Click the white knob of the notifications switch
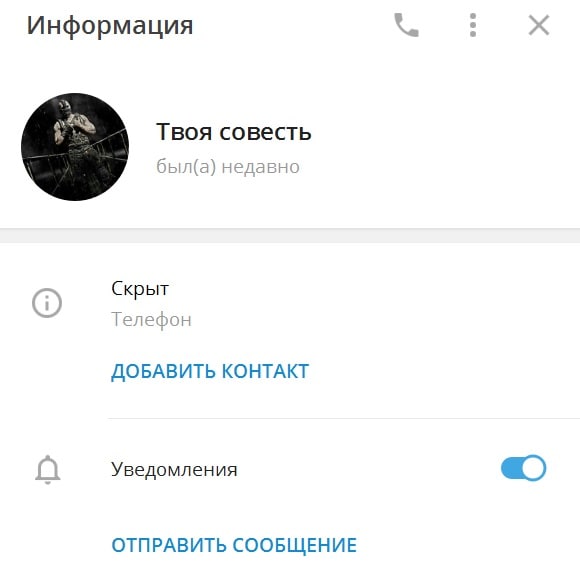 tap(533, 468)
